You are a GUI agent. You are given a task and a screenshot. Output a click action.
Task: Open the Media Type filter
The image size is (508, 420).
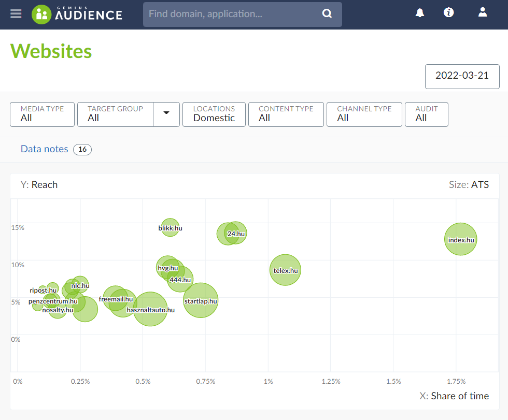tap(42, 114)
